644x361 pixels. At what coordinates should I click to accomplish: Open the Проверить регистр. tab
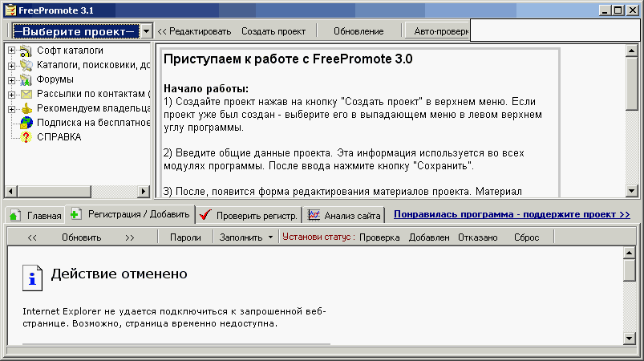(248, 215)
